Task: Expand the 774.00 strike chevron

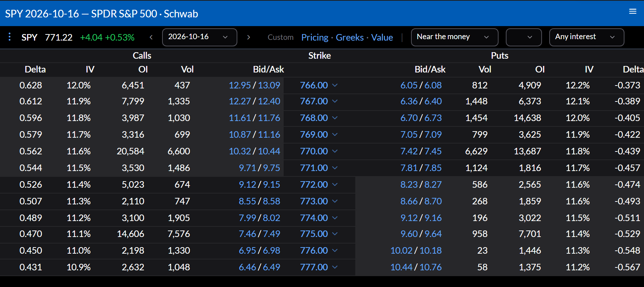Action: click(x=335, y=218)
